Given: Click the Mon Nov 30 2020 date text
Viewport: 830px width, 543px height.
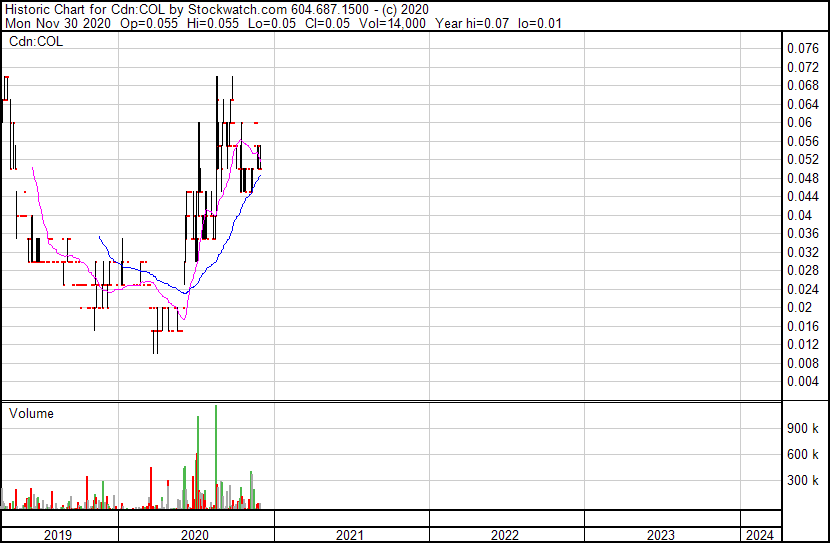Looking at the screenshot, I should pyautogui.click(x=50, y=22).
